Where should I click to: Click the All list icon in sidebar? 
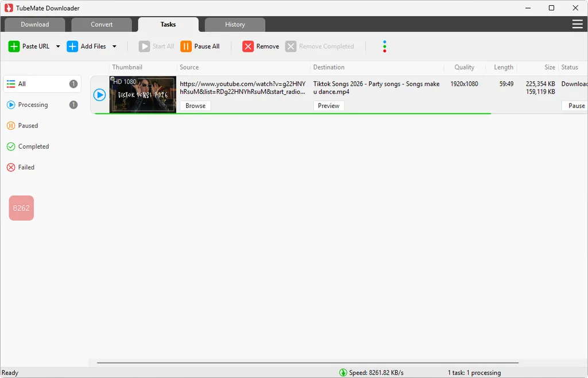(x=11, y=84)
